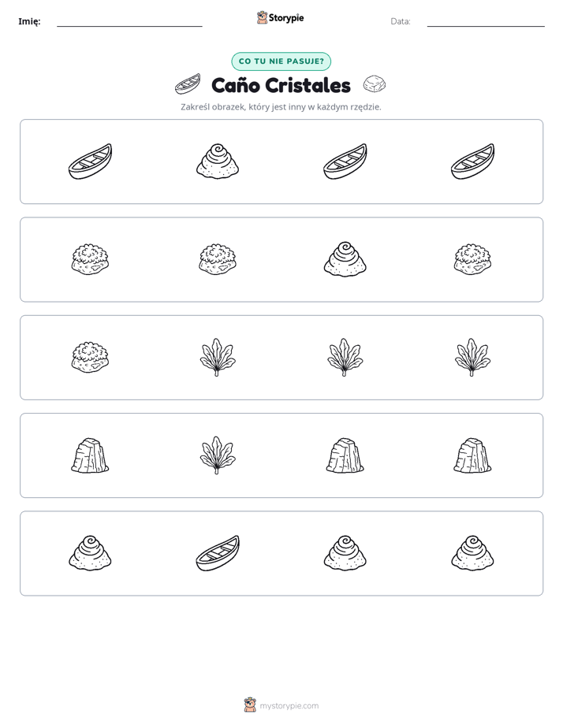This screenshot has height=728, width=563.
Task: Click the last rock cliff in row four
Action: tap(472, 455)
